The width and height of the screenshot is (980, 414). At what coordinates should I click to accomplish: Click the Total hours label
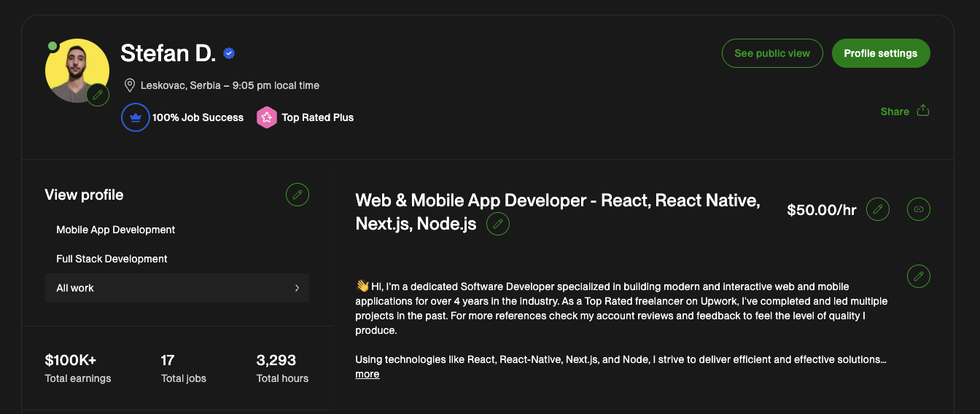[x=282, y=378]
